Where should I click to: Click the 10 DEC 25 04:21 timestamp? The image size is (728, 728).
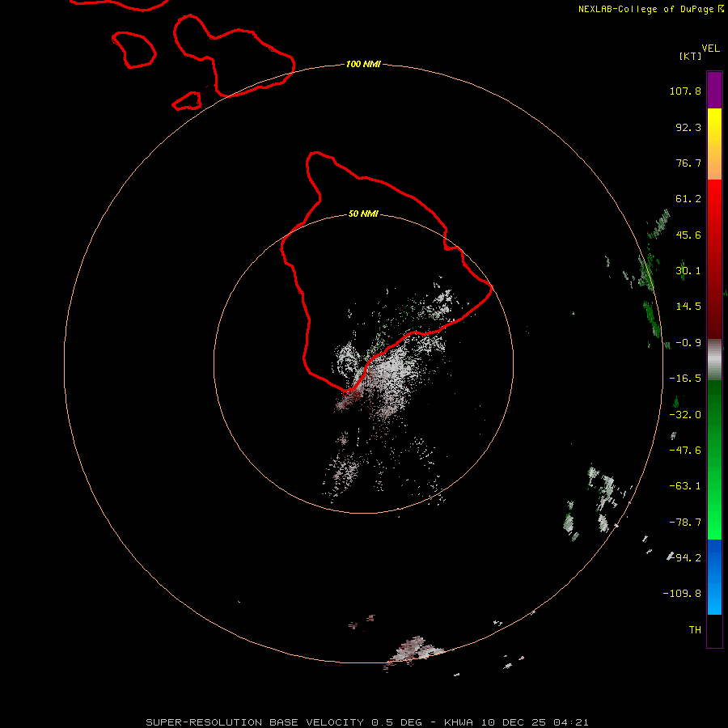tap(535, 722)
